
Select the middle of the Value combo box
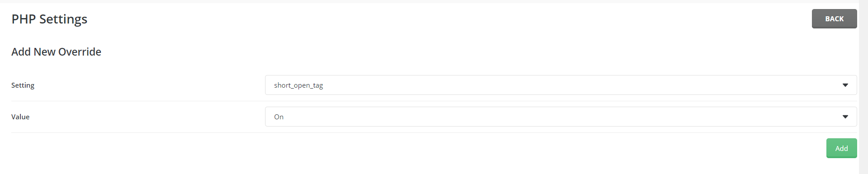(561, 117)
